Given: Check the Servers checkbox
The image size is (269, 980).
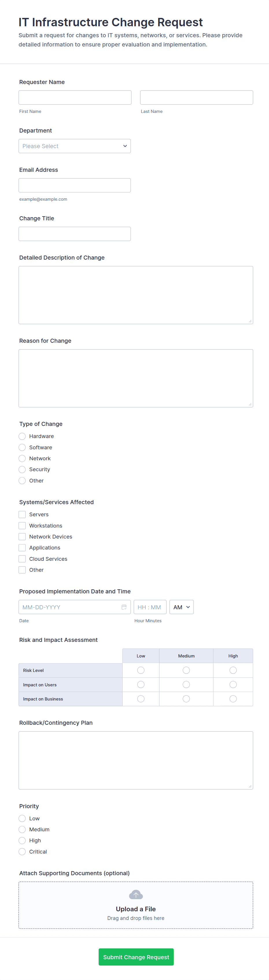Looking at the screenshot, I should pos(23,514).
